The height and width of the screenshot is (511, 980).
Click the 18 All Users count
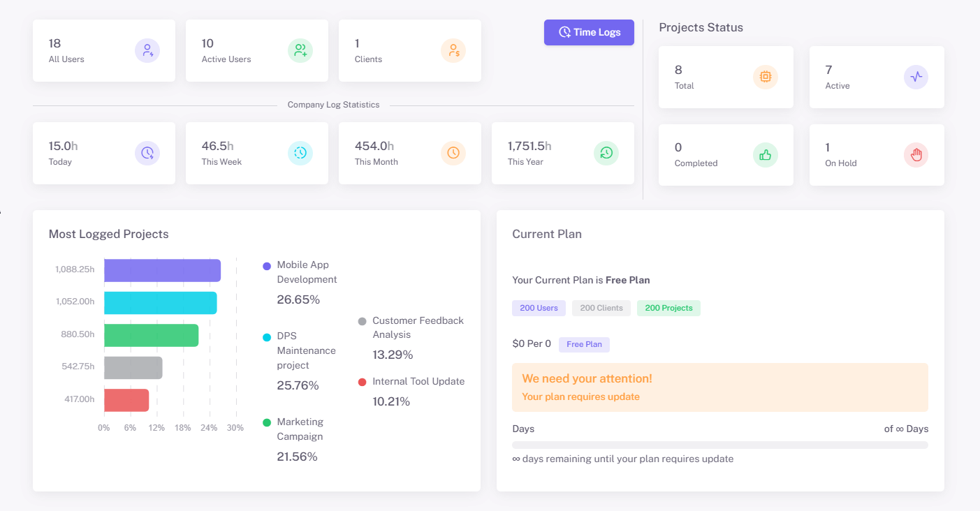[54, 43]
